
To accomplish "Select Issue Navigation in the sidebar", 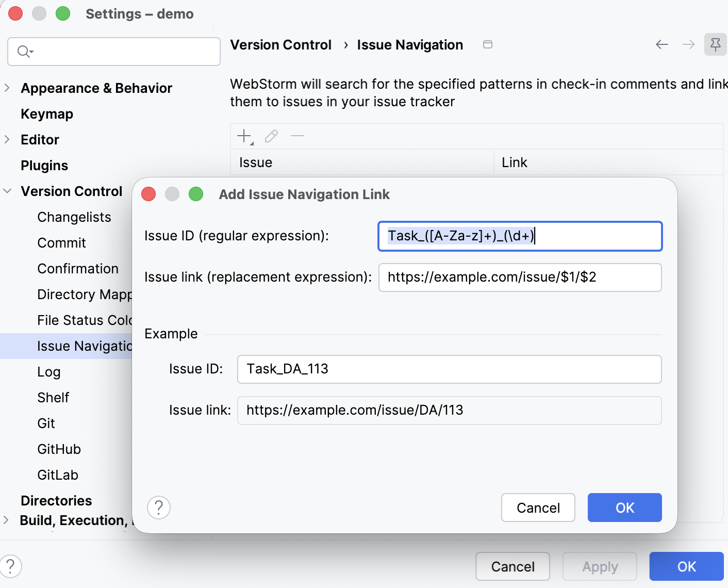I will point(66,346).
